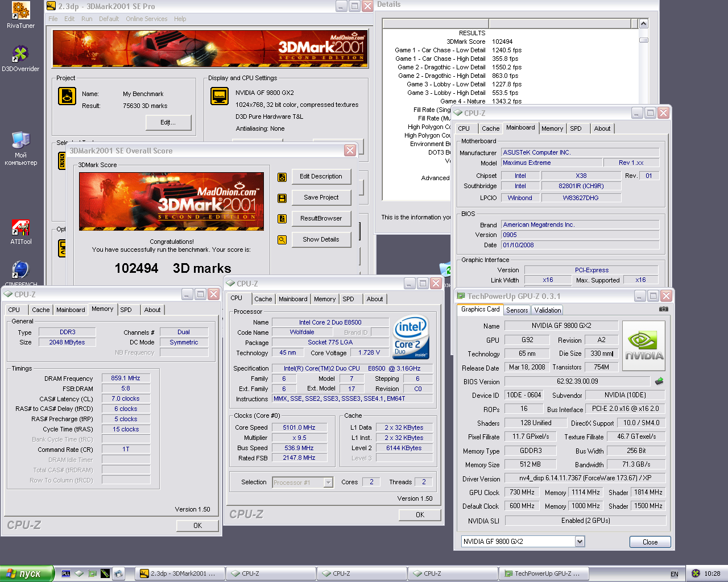Open the Help menu in 3DMark2001
The width and height of the screenshot is (728, 582).
click(x=180, y=19)
